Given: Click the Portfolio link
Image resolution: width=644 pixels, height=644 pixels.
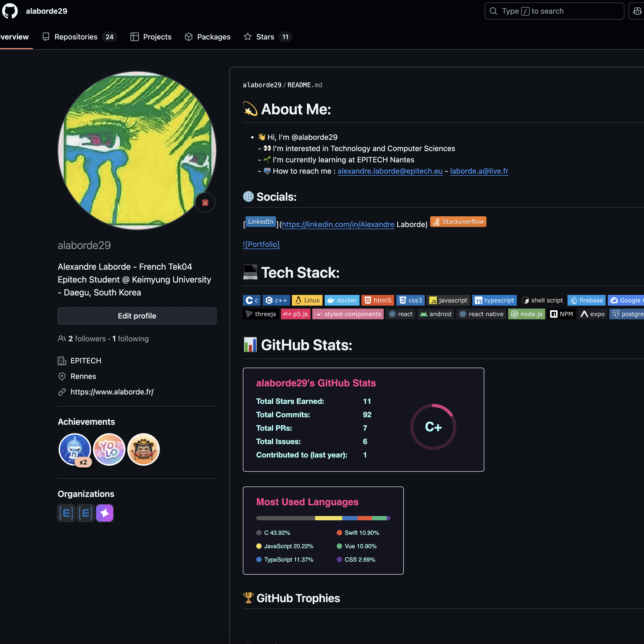Looking at the screenshot, I should pyautogui.click(x=261, y=244).
